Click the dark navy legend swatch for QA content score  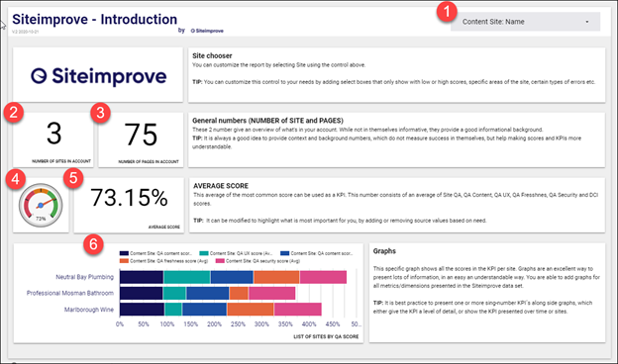pos(124,253)
